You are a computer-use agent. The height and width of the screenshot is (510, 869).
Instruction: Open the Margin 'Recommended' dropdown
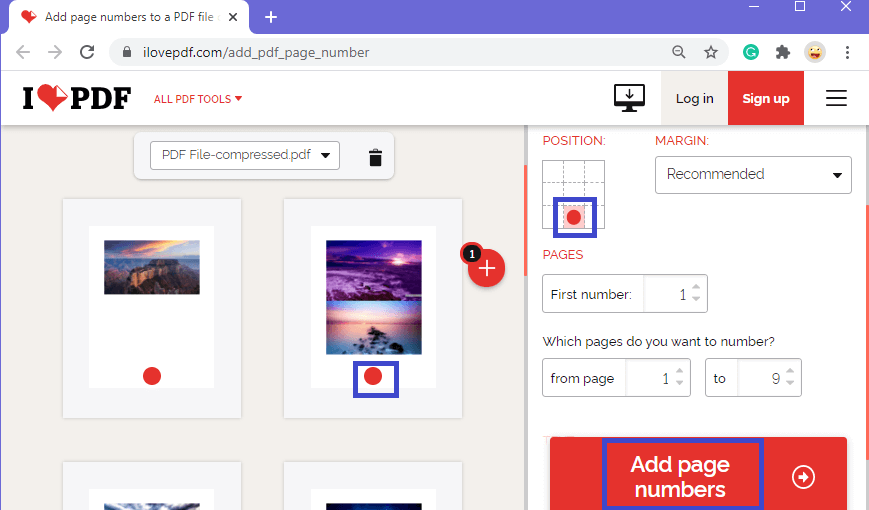[x=753, y=175]
